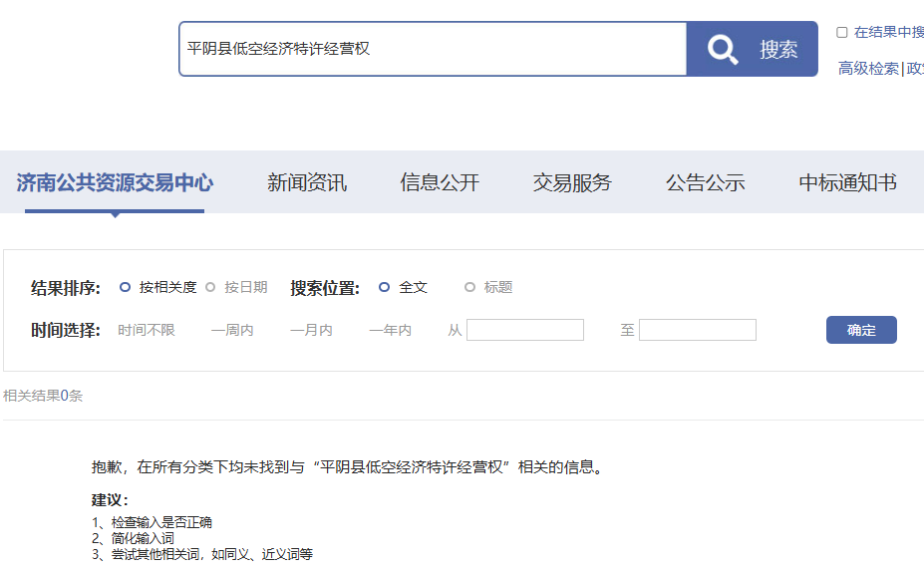Open the 公告公示 tab

pyautogui.click(x=706, y=182)
